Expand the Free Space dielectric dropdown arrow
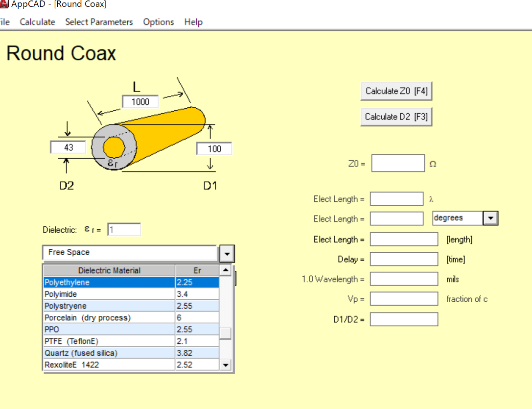This screenshot has height=409, width=532. 227,254
